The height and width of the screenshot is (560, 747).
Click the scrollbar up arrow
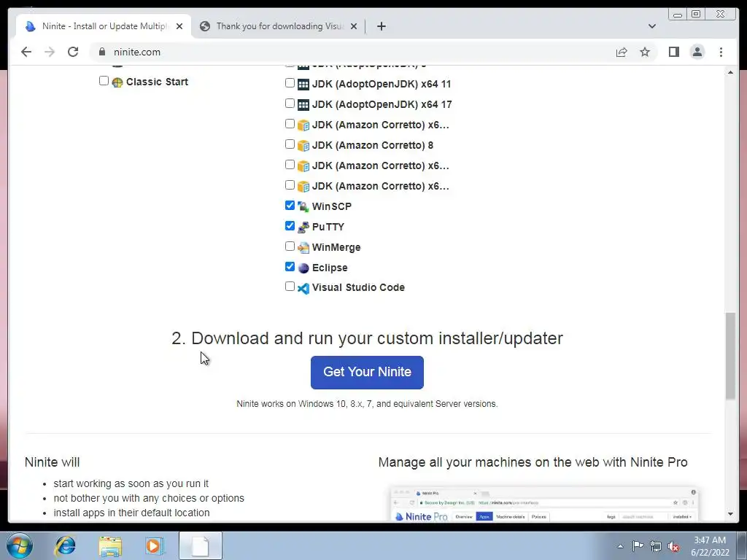click(x=730, y=72)
